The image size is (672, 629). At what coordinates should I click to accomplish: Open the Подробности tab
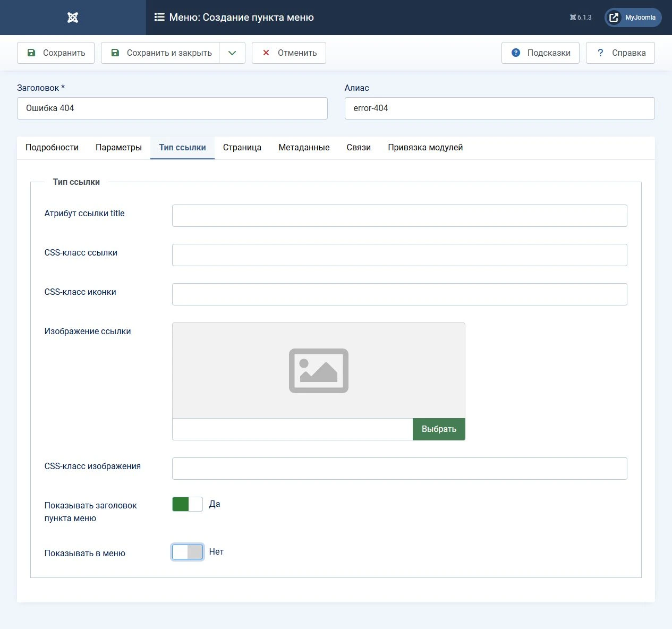[x=52, y=148]
